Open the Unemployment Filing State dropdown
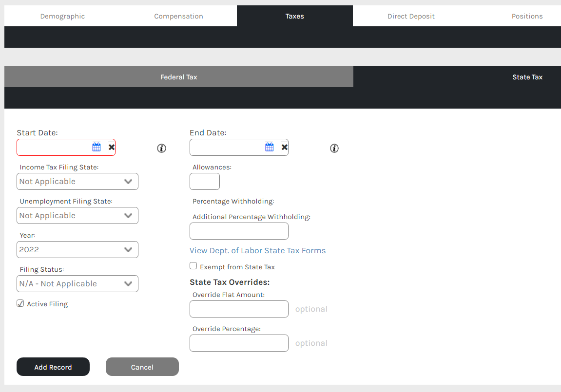 point(77,215)
